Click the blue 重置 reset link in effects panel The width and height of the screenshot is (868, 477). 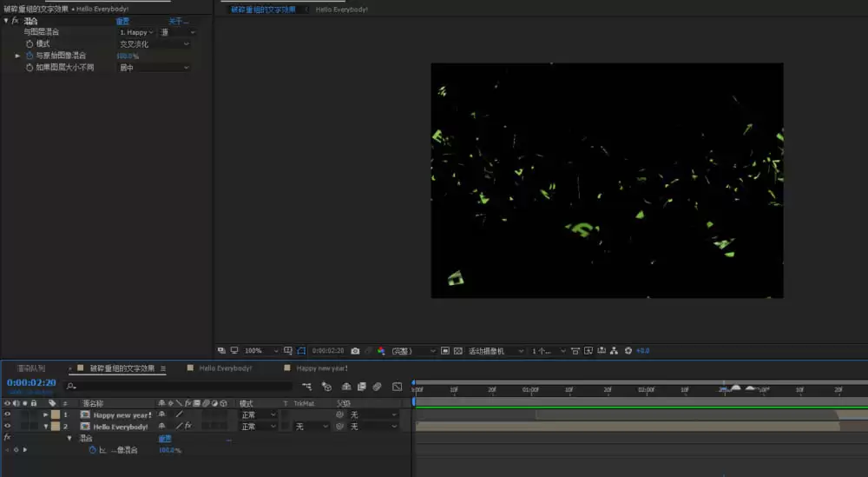point(123,21)
